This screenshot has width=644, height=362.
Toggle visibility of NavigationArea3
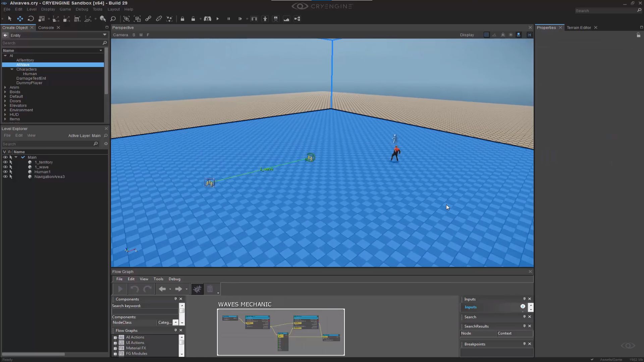5,177
